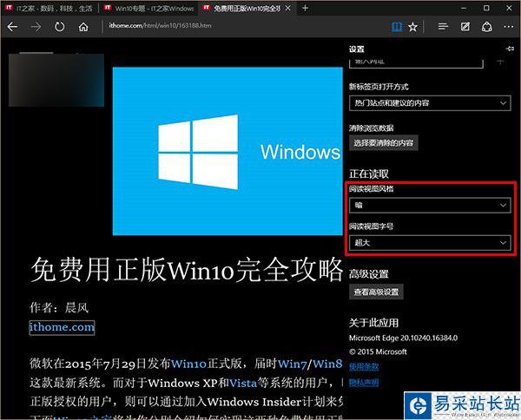Toggle reading view book icon
The width and height of the screenshot is (521, 420).
click(397, 27)
